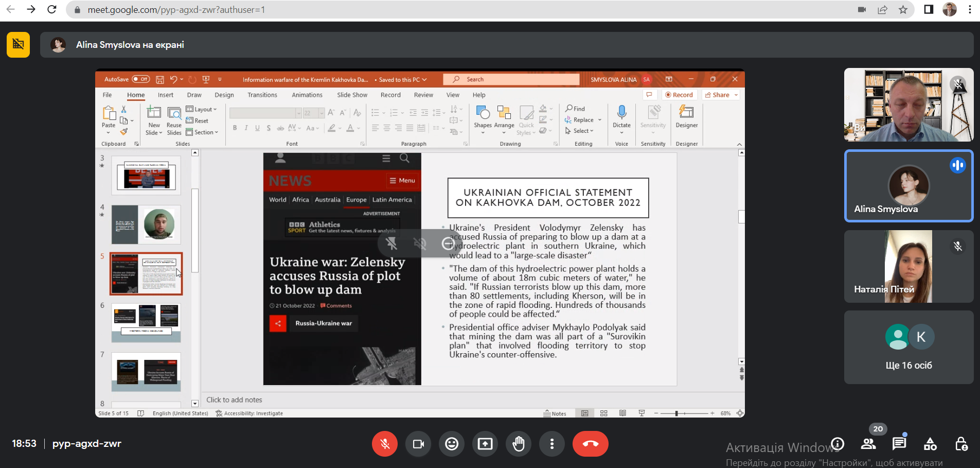Open the Slide Show ribbon tab
Screen dimensions: 980x468
352,95
